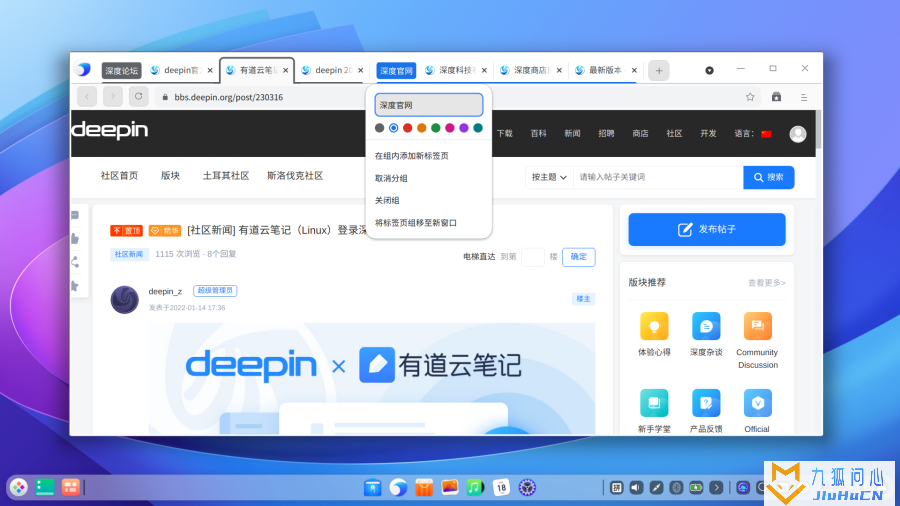
Task: Open the deepin browser icon in dock
Action: click(x=398, y=488)
